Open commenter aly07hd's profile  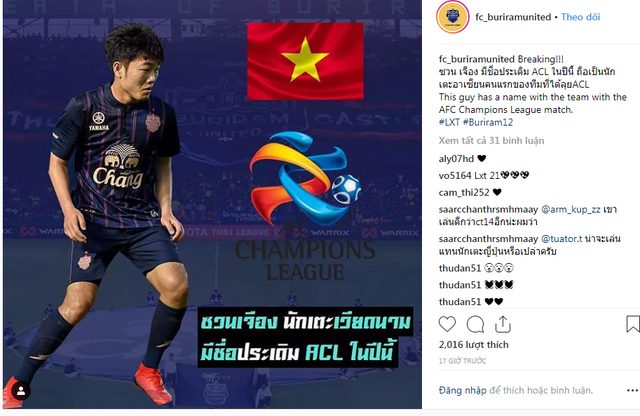click(456, 158)
